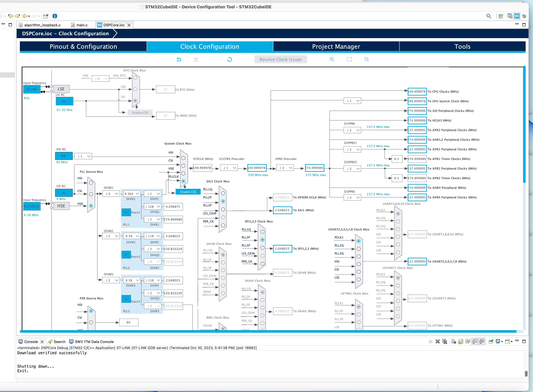
Task: Open the D1PPRE /2 dropdown
Action: [353, 130]
